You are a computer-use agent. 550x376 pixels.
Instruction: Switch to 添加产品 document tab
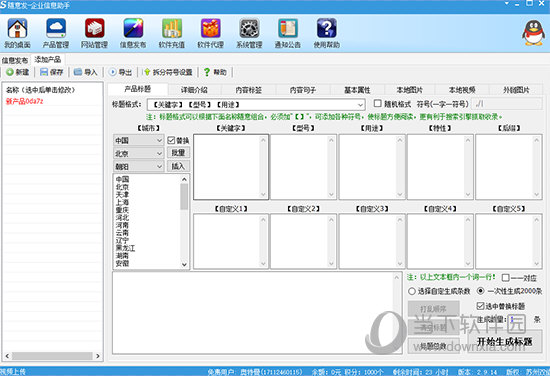(48, 59)
